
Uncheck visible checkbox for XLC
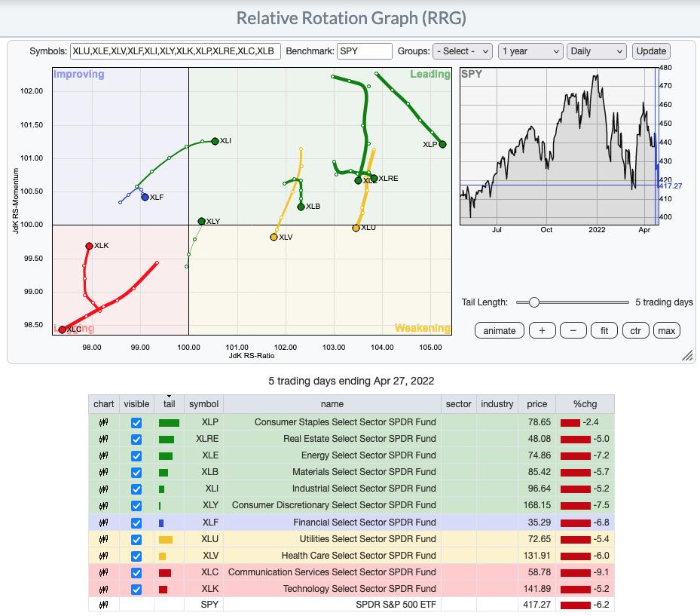[136, 573]
